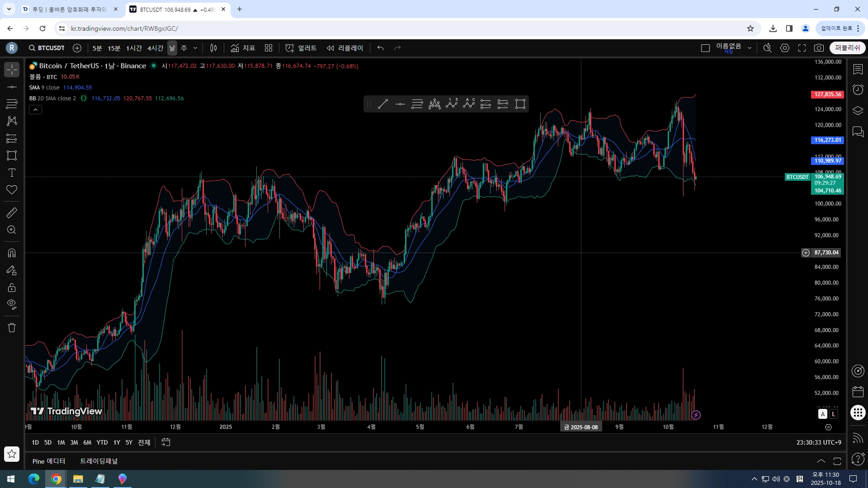
Task: Toggle log scale L button
Action: [x=834, y=414]
